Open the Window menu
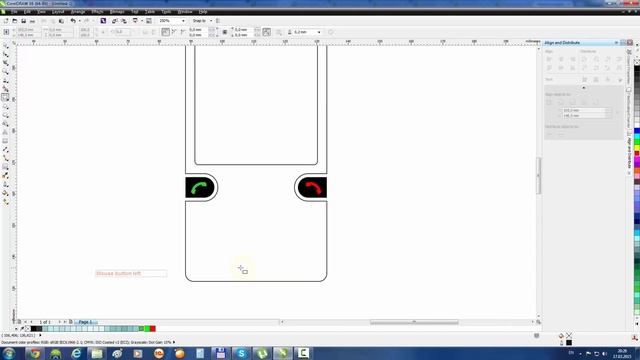The height and width of the screenshot is (360, 640). [185, 12]
